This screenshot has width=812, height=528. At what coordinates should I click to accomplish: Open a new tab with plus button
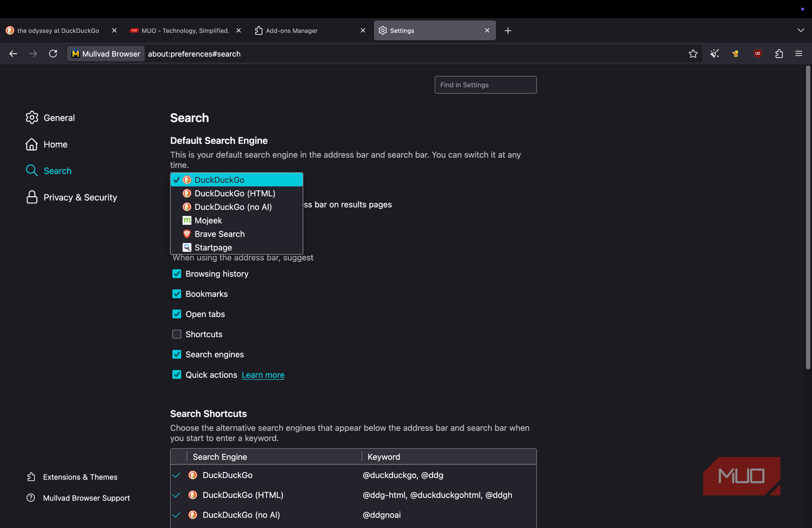click(508, 31)
